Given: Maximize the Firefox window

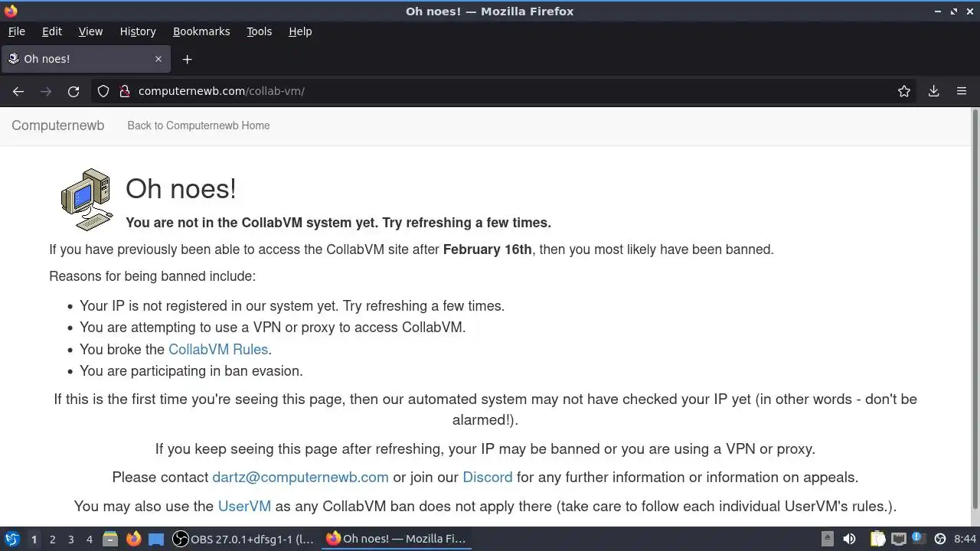Looking at the screenshot, I should [x=954, y=11].
